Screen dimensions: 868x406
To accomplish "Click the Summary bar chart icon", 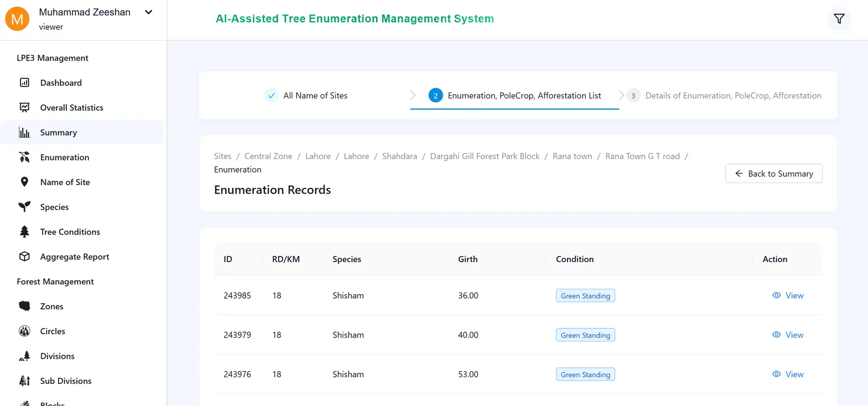I will [24, 132].
